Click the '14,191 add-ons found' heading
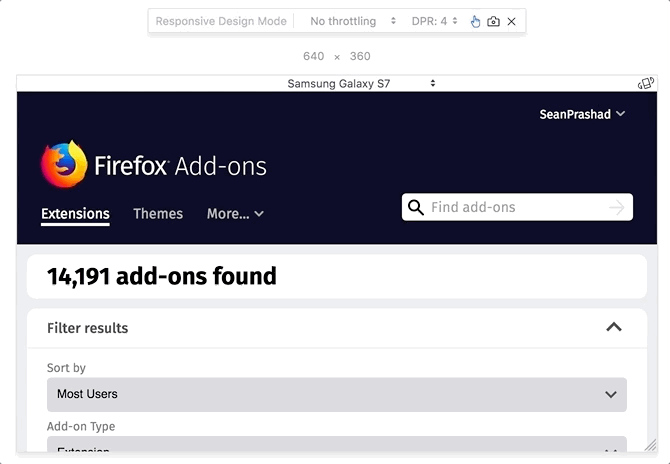 point(162,276)
